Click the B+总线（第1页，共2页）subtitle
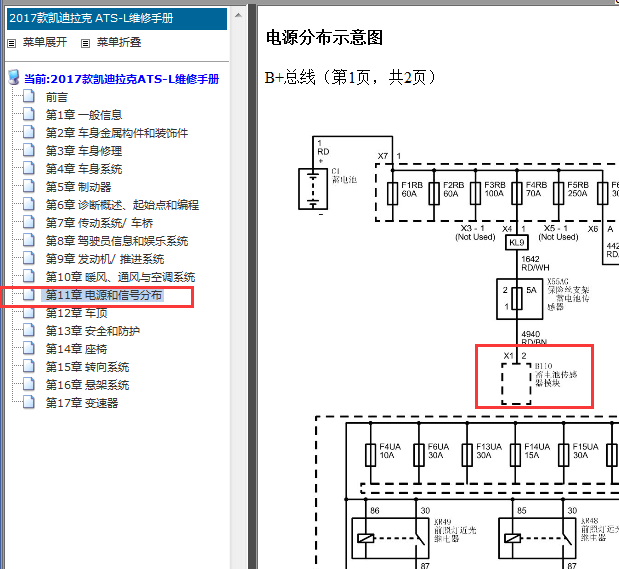Screen dimensions: 619x569 351,77
